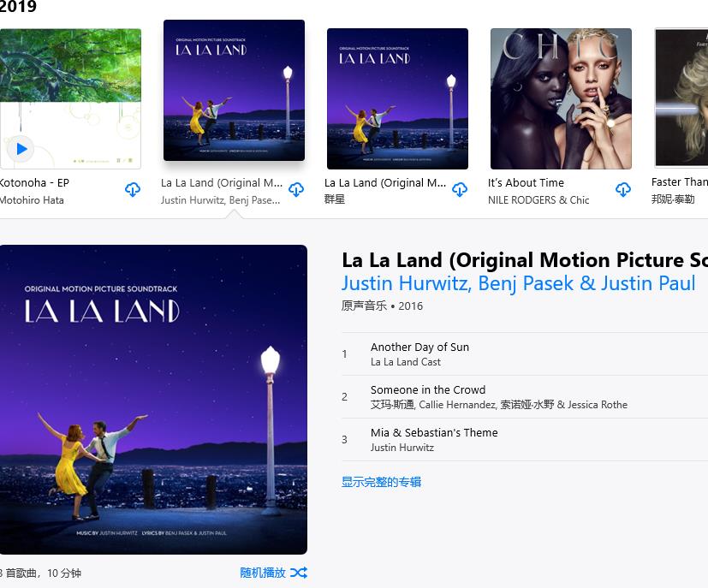This screenshot has width=708, height=588.
Task: Download It's About Time album
Action: coord(623,189)
